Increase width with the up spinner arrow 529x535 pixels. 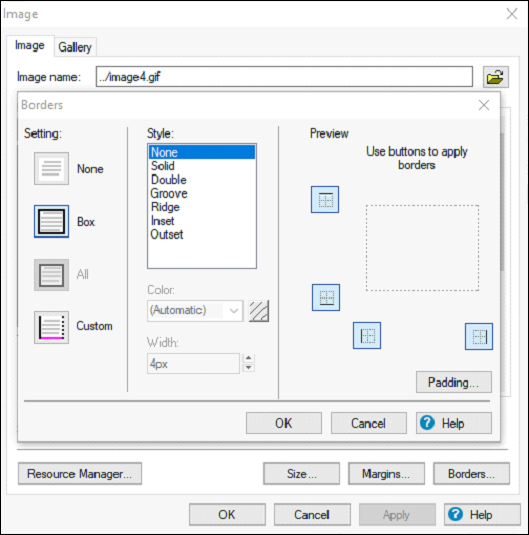248,358
